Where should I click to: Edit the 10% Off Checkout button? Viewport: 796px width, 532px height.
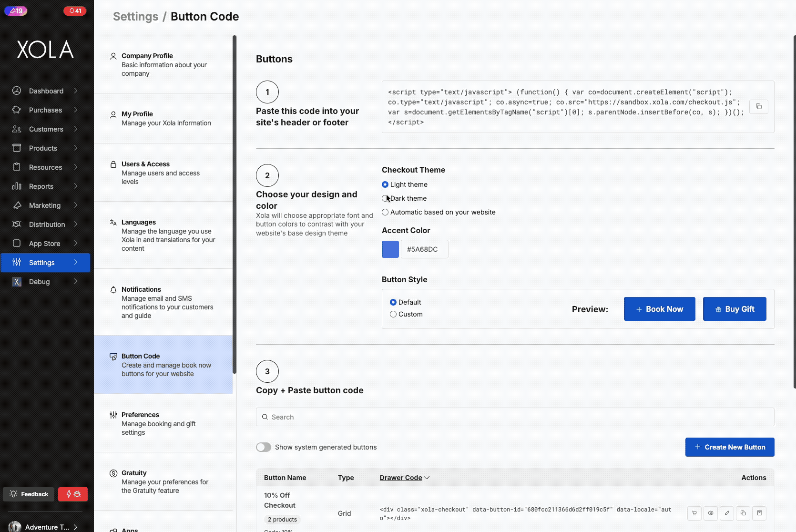727,513
